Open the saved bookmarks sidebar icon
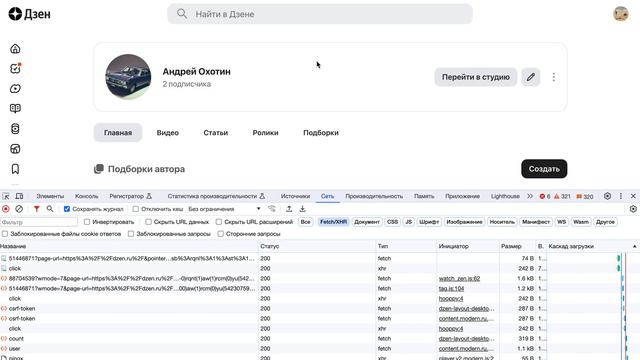The image size is (640, 360). (15, 169)
